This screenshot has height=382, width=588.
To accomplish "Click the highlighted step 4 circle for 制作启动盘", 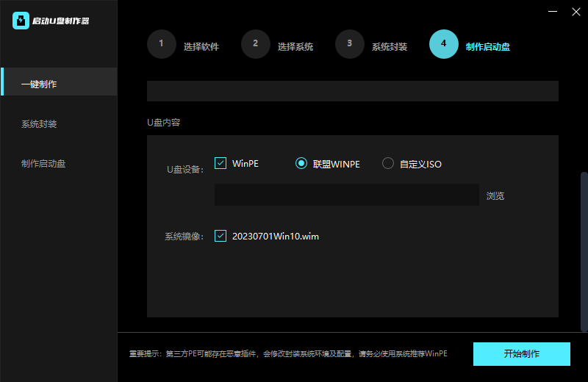I will pos(443,43).
